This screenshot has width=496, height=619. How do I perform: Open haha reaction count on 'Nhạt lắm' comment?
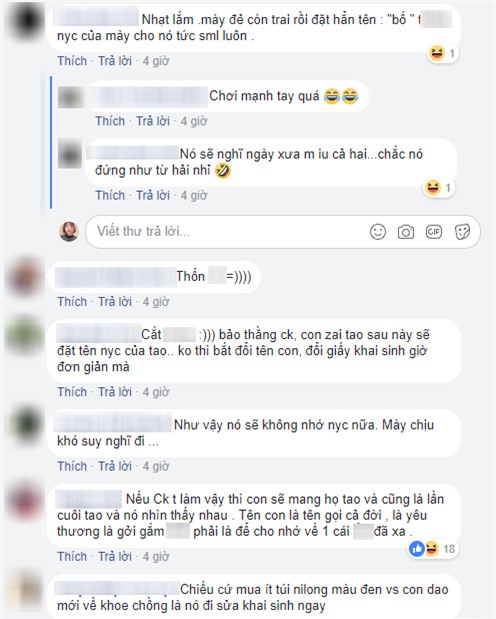pyautogui.click(x=443, y=53)
